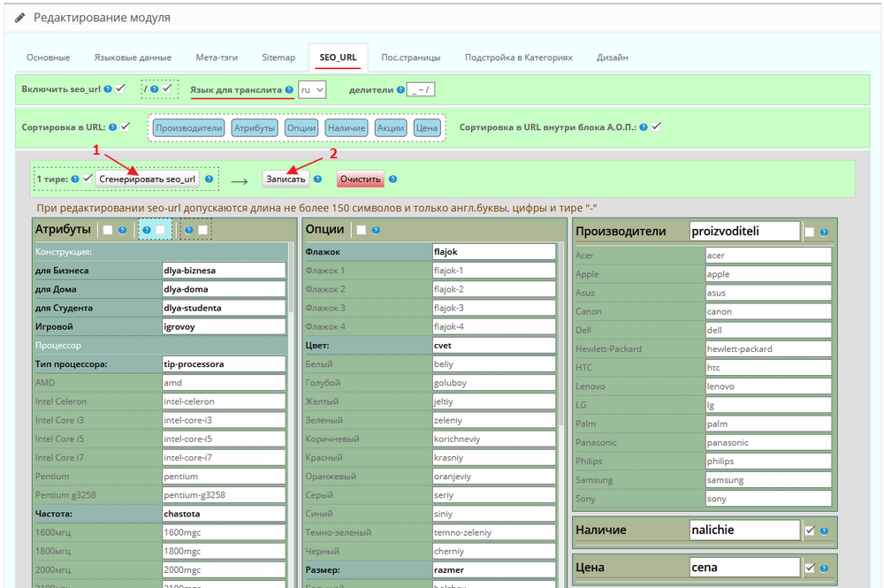Toggle the 1 тире checkbox
884x588 pixels.
[88, 179]
